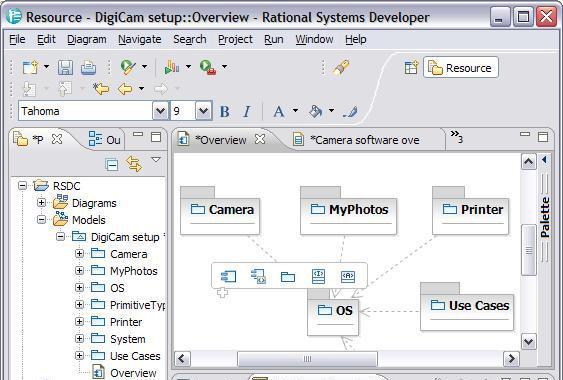This screenshot has width=563, height=380.
Task: Open the Project menu
Action: pos(235,39)
